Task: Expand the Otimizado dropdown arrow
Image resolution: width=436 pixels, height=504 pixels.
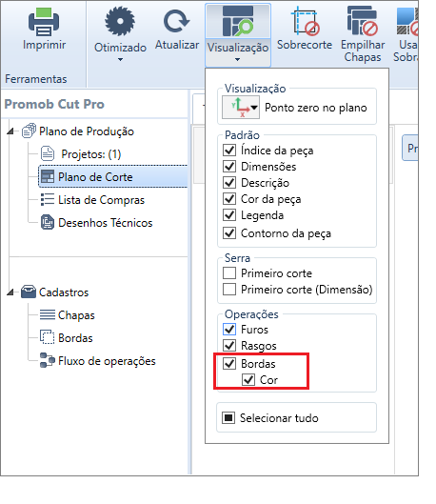Action: click(x=120, y=59)
